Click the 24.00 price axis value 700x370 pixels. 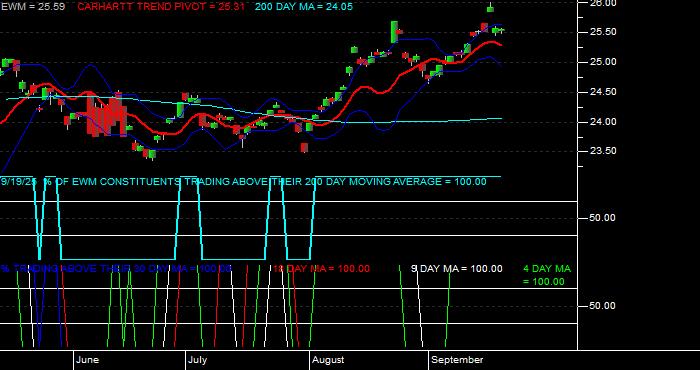(x=603, y=121)
